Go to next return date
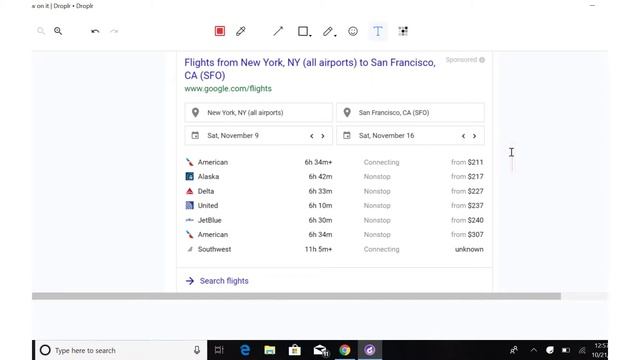The image size is (640, 360). point(474,136)
